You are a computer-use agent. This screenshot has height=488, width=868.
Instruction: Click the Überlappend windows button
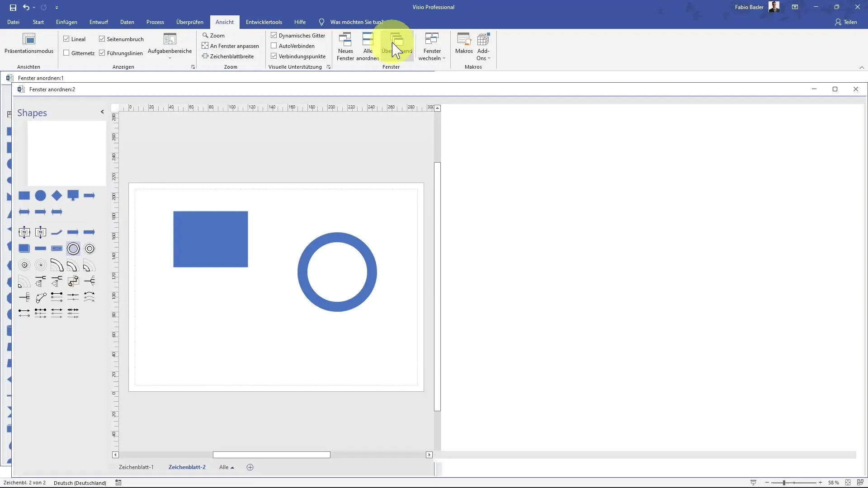click(396, 47)
